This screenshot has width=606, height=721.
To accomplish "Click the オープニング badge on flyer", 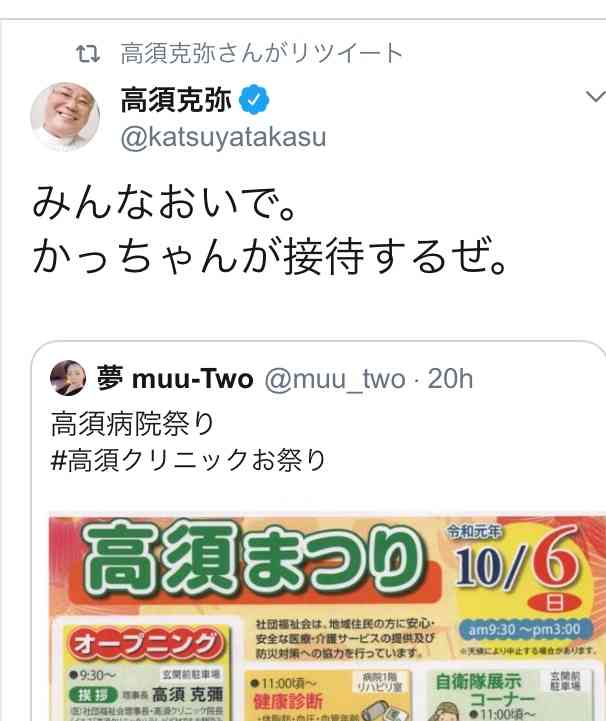I will [146, 643].
